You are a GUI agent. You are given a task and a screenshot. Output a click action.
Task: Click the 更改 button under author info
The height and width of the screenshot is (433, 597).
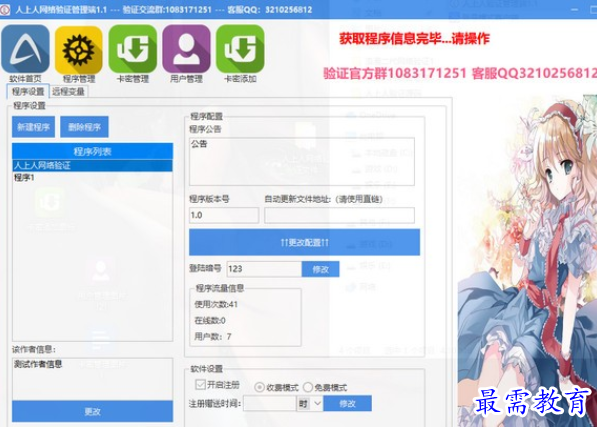tap(93, 411)
